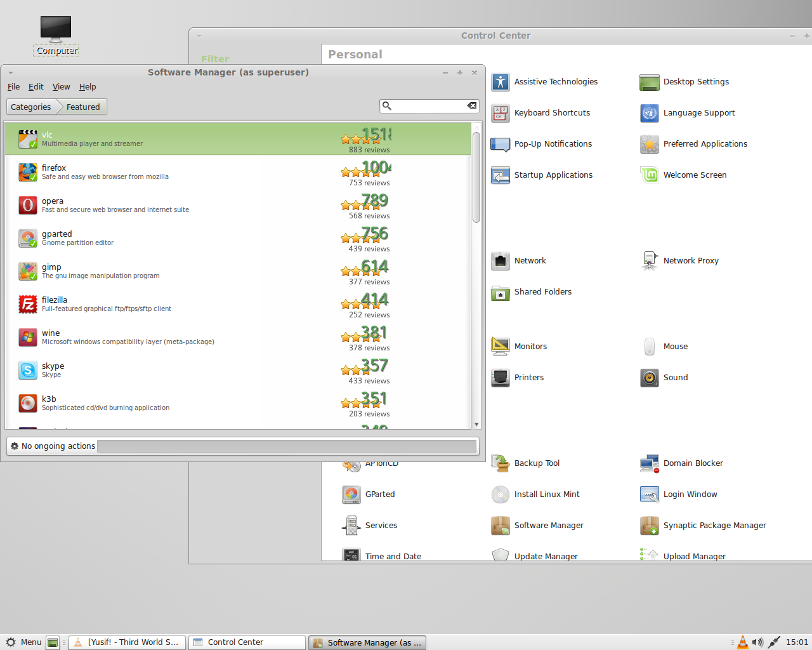
Task: Click the Login Window icon
Action: 650,494
